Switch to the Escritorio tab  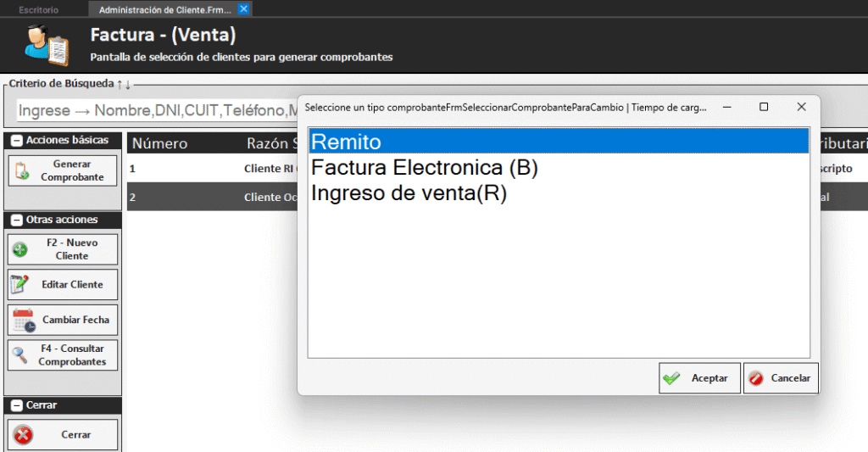tap(39, 10)
